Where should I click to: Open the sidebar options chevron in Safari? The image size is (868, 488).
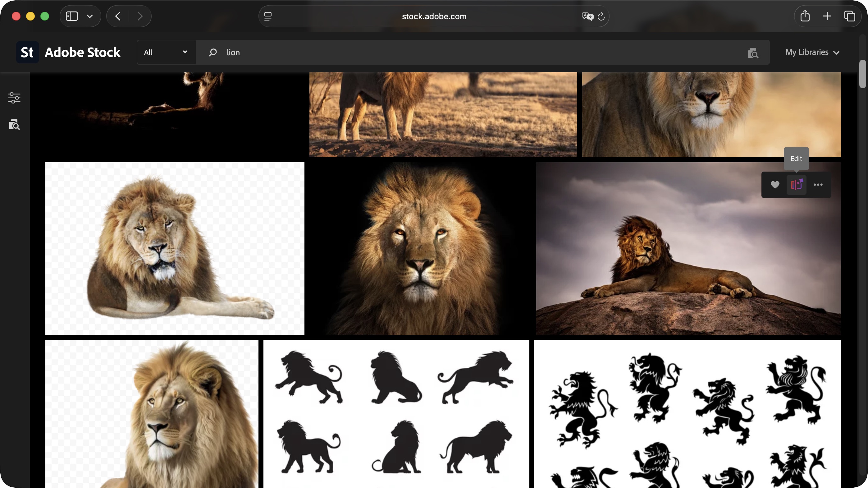coord(90,16)
